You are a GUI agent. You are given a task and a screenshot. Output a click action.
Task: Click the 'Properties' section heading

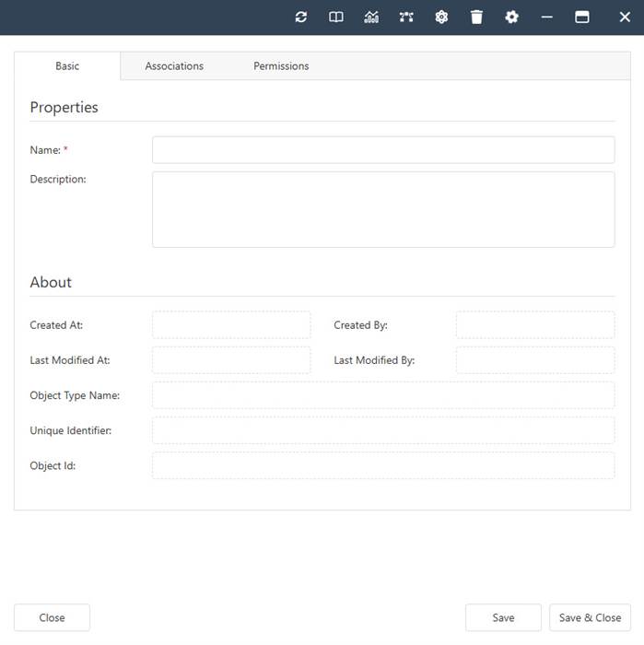(64, 108)
